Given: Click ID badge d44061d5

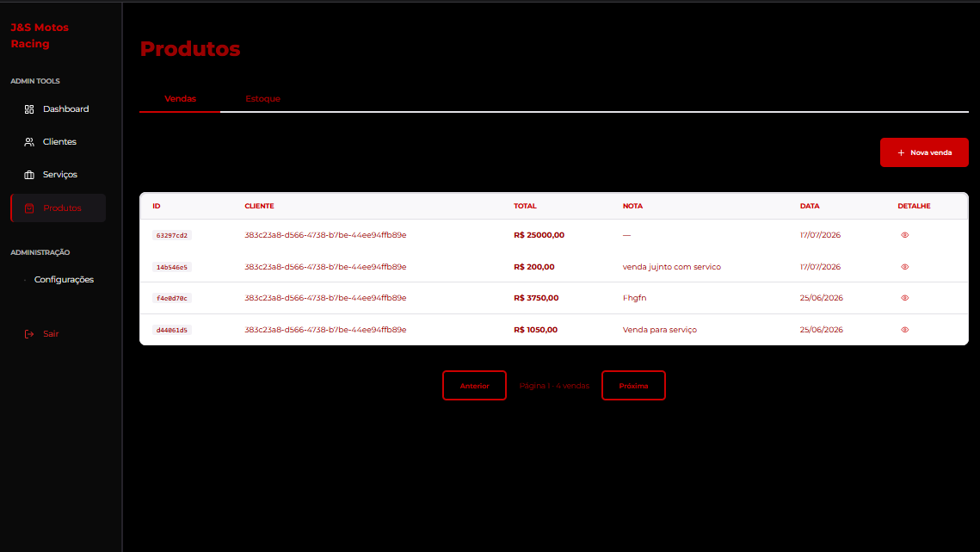Looking at the screenshot, I should (x=172, y=330).
